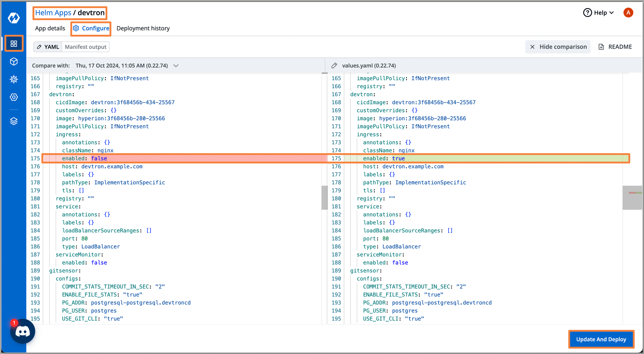The image size is (644, 354).
Task: Expand the Compare with version dropdown
Action: pyautogui.click(x=176, y=66)
